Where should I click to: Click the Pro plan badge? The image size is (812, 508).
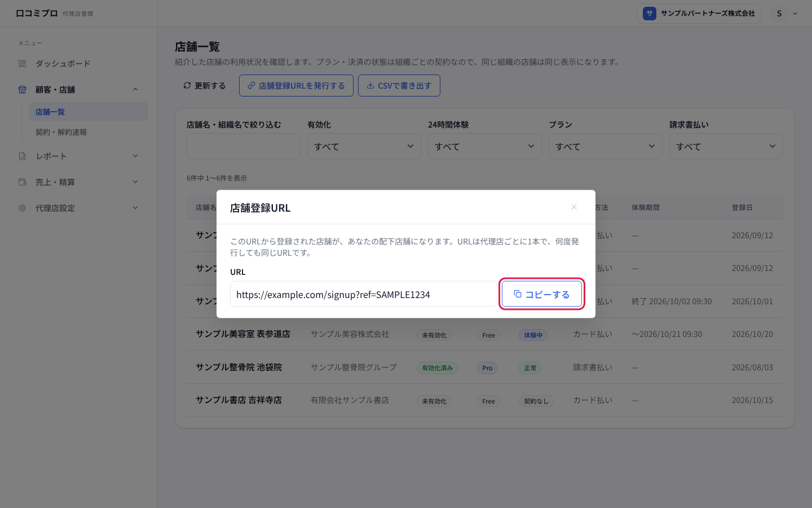tap(488, 368)
